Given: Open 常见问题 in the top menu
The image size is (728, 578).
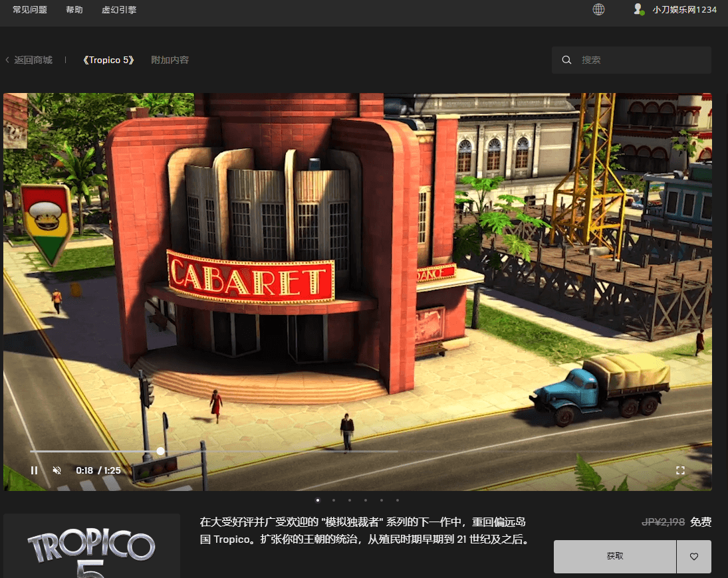Looking at the screenshot, I should pyautogui.click(x=30, y=10).
